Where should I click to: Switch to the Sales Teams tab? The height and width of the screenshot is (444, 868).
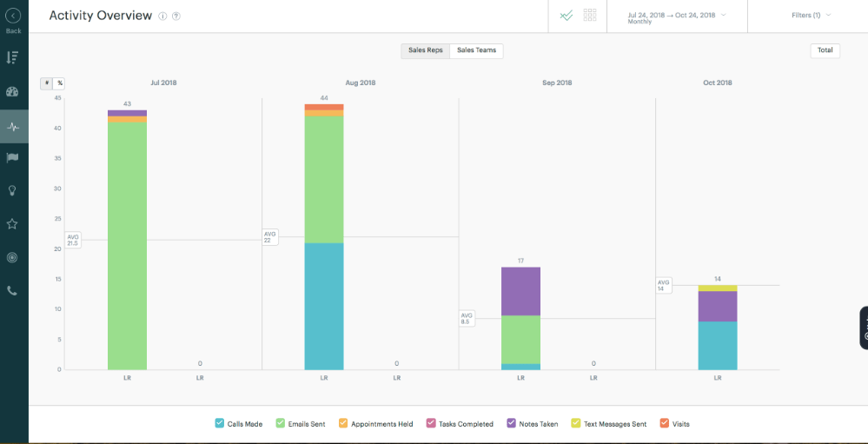point(476,50)
